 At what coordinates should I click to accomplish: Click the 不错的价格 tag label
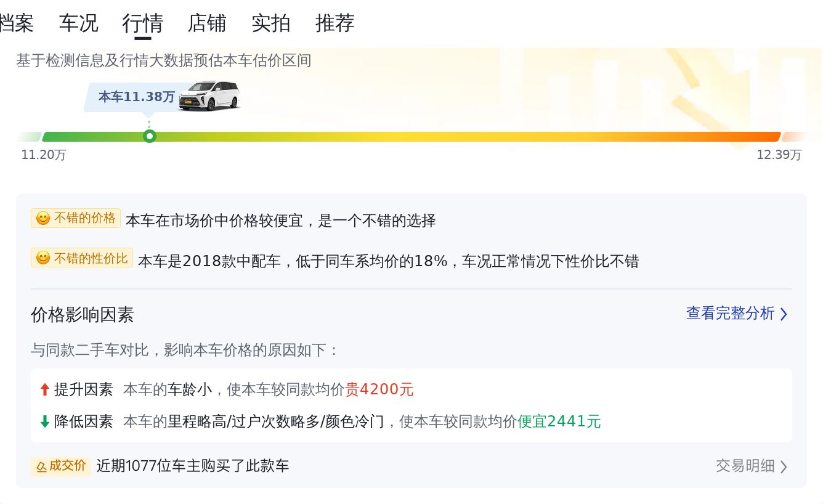coord(84,218)
